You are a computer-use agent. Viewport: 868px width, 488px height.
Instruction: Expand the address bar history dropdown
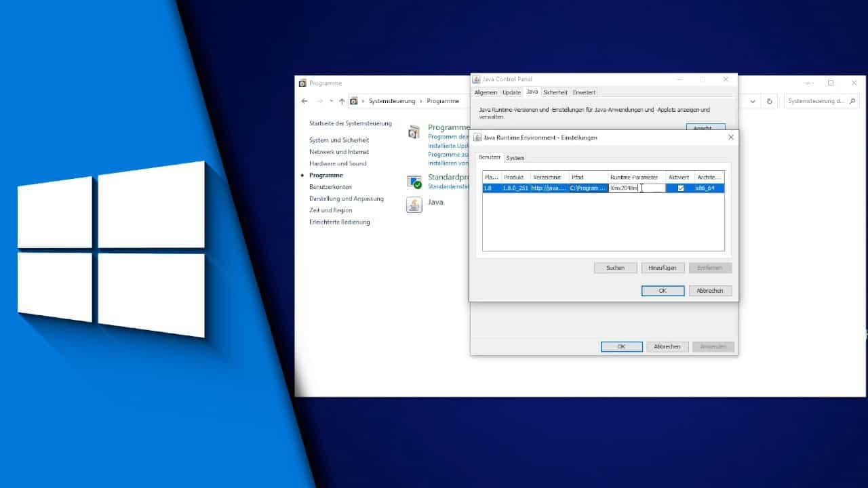coord(753,101)
